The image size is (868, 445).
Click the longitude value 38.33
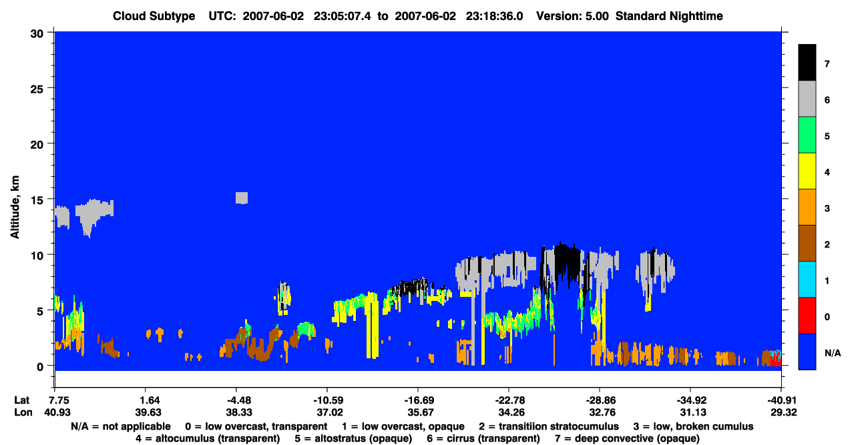pyautogui.click(x=236, y=412)
